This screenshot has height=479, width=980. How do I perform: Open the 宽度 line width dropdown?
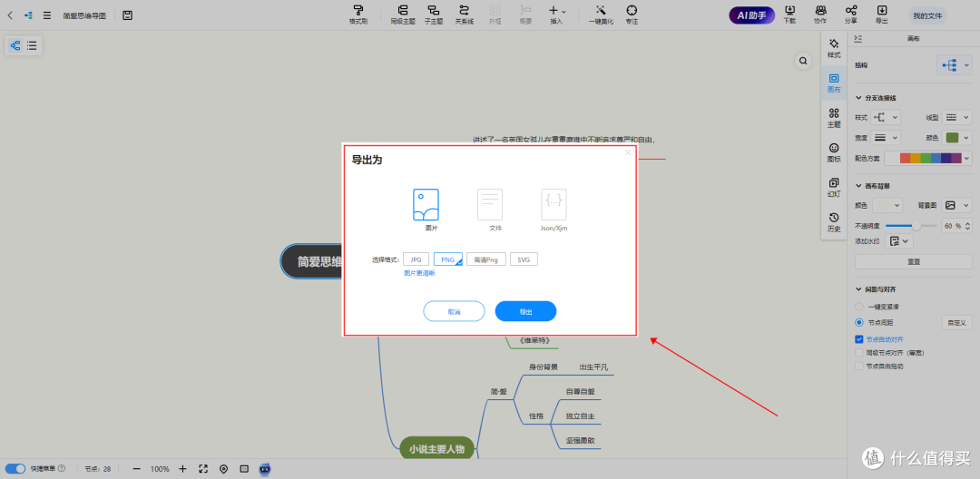click(x=886, y=137)
